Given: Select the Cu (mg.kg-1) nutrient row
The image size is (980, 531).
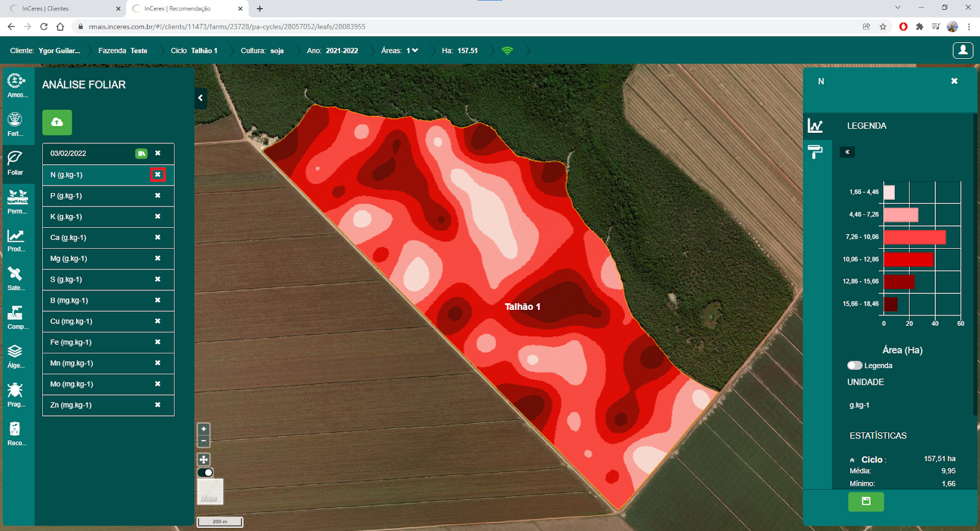Looking at the screenshot, I should pos(108,322).
